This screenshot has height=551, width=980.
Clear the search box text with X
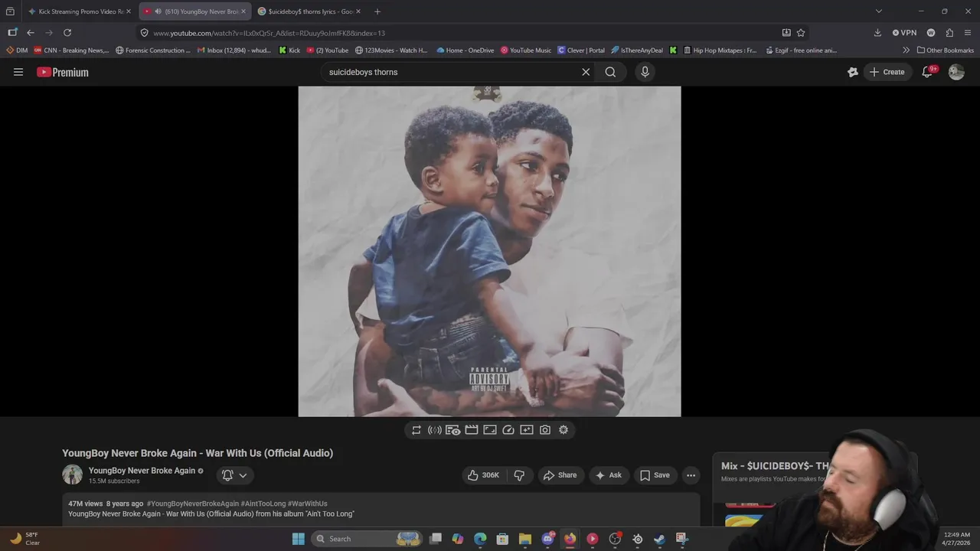coord(586,72)
